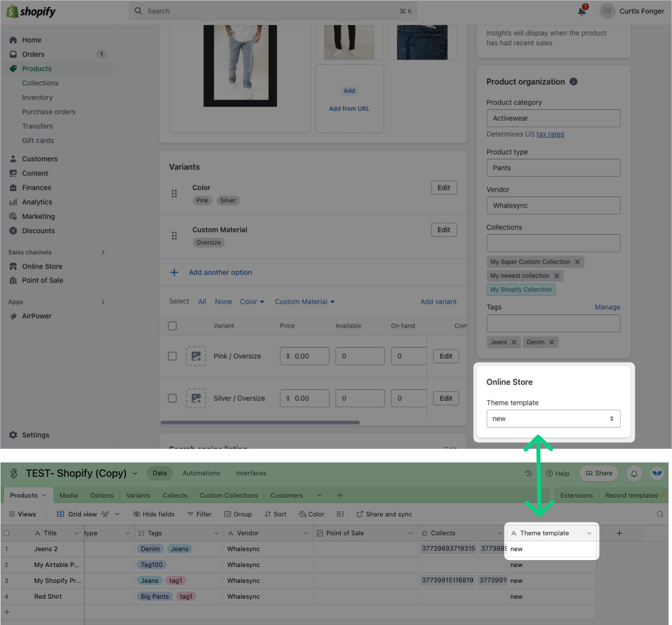The height and width of the screenshot is (625, 672).
Task: Click the drag handle beside Color option
Action: pyautogui.click(x=174, y=194)
